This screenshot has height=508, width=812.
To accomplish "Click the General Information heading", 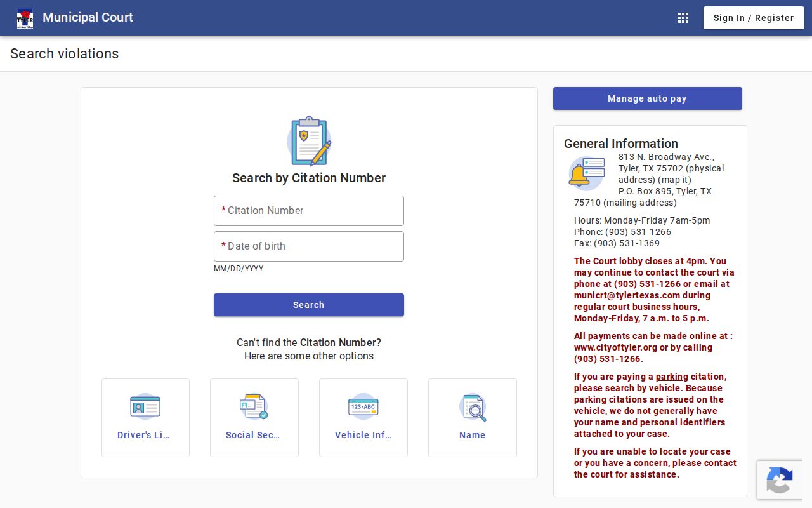I will pyautogui.click(x=621, y=144).
